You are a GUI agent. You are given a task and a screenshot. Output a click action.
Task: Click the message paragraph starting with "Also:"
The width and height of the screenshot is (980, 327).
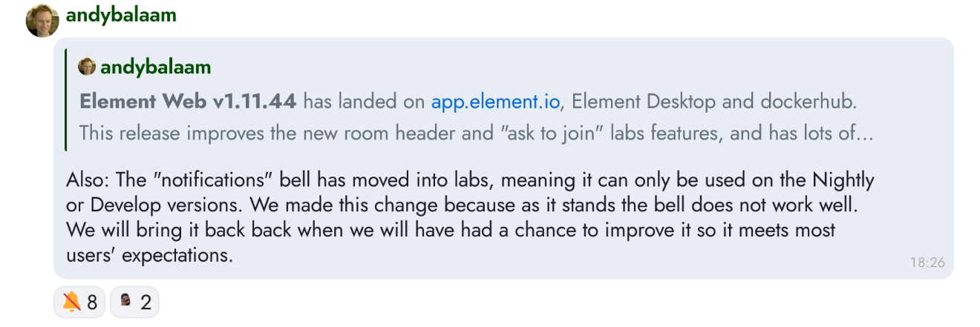pyautogui.click(x=470, y=217)
